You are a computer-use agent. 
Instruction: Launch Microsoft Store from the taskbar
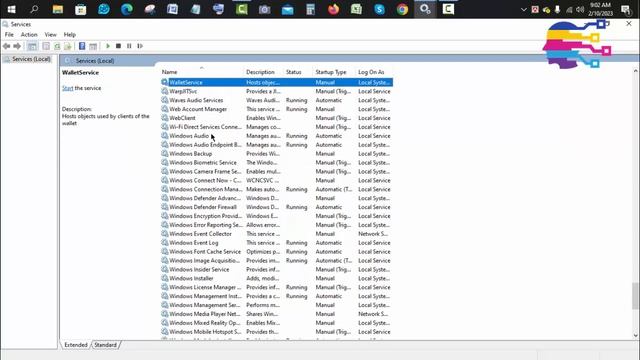tap(80, 9)
